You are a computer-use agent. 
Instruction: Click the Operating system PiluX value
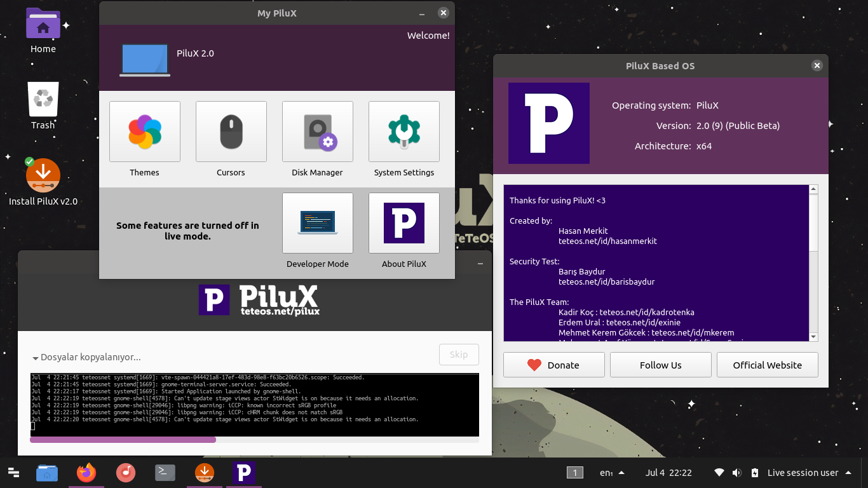[707, 105]
